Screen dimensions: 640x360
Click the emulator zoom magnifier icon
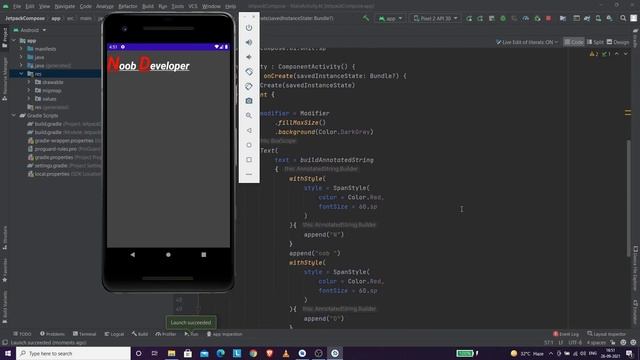(x=249, y=116)
